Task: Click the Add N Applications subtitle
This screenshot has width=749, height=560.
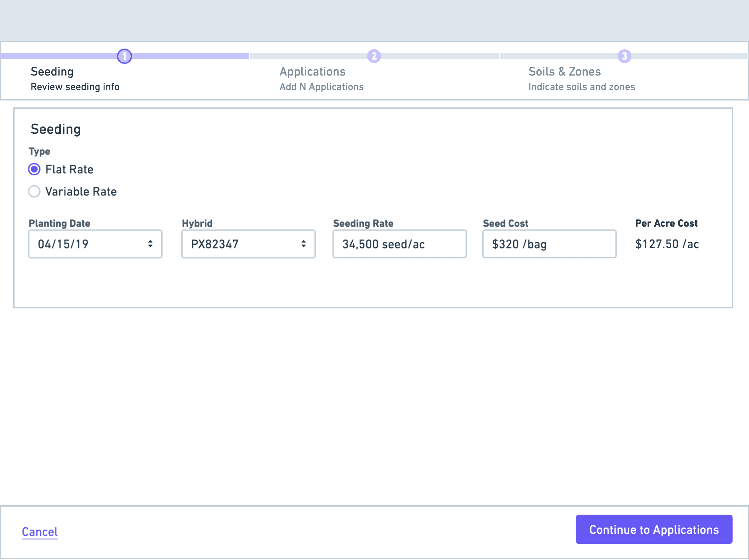Action: 321,87
